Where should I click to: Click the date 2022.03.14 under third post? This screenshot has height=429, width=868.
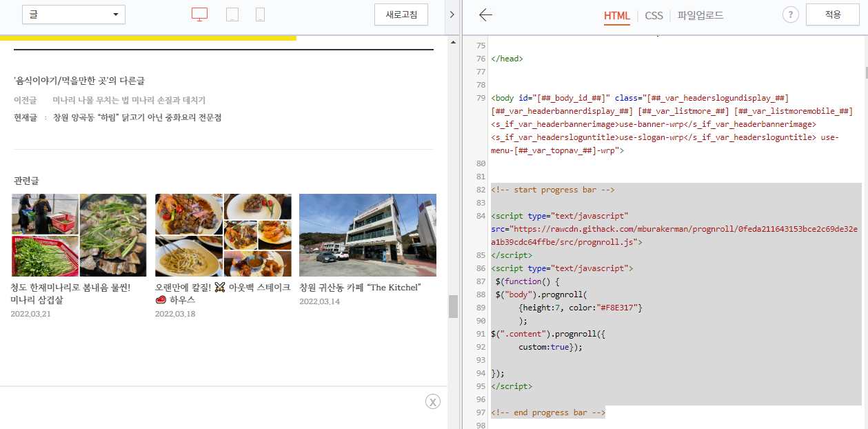coord(319,301)
